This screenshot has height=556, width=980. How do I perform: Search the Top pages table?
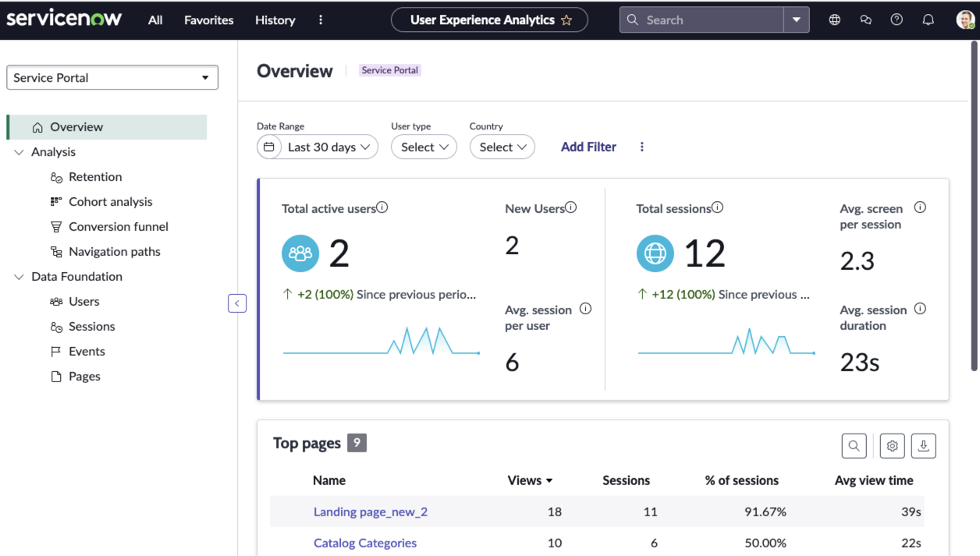(x=854, y=446)
